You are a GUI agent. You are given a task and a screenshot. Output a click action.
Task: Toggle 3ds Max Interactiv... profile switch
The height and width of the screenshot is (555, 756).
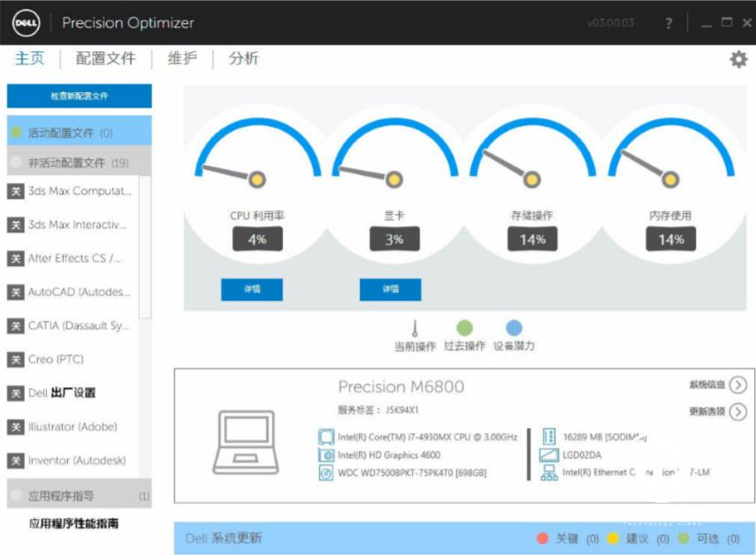[15, 225]
